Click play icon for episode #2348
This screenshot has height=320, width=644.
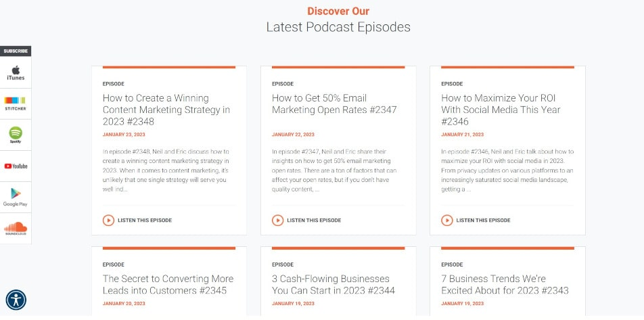tap(108, 220)
